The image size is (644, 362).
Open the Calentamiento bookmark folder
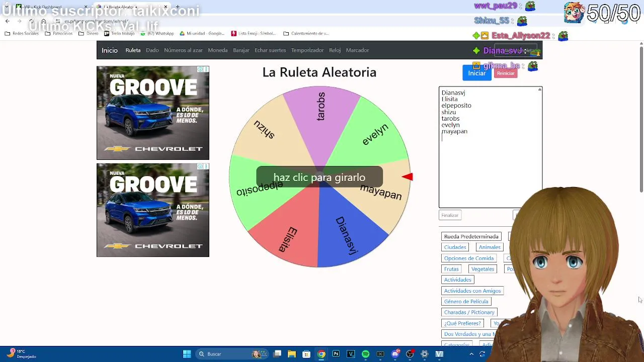pyautogui.click(x=306, y=34)
